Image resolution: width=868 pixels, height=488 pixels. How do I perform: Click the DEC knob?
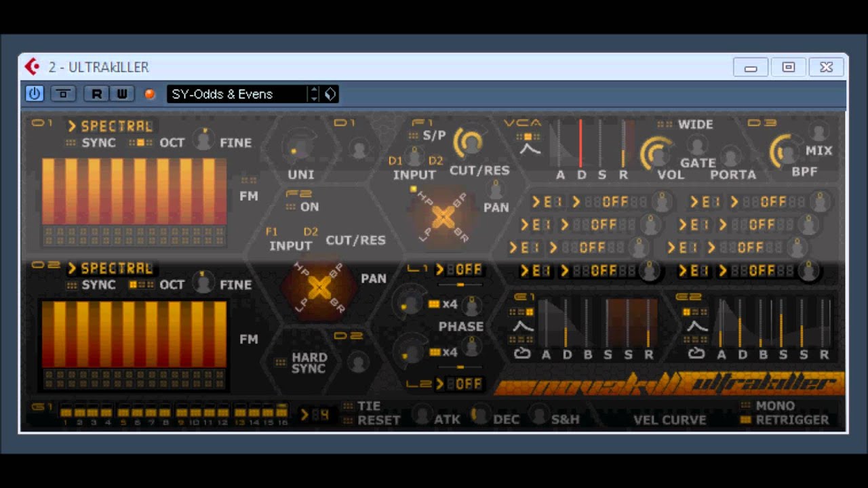point(480,414)
